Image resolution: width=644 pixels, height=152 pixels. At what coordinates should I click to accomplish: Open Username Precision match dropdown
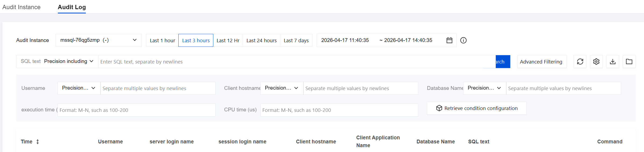coord(79,88)
